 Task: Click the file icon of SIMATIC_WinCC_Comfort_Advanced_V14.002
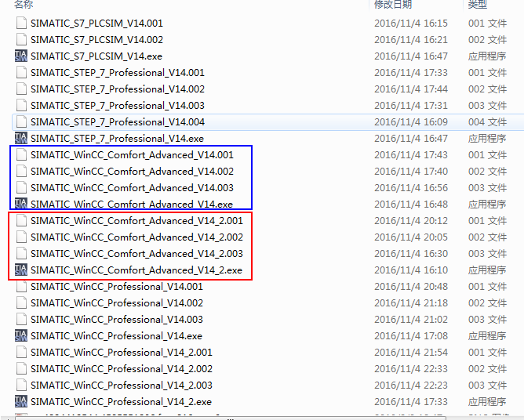(x=21, y=171)
